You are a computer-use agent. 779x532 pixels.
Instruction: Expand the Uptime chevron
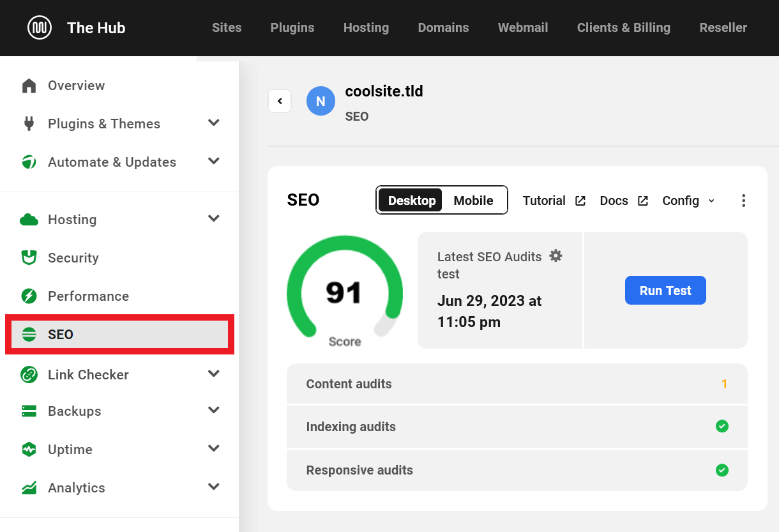(x=214, y=448)
